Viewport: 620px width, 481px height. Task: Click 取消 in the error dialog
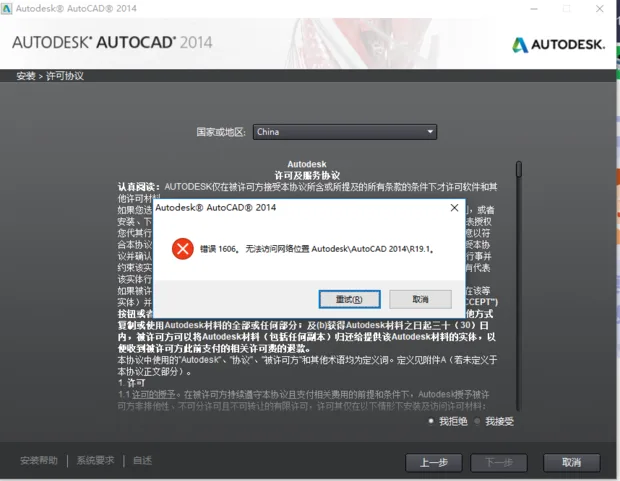click(420, 299)
